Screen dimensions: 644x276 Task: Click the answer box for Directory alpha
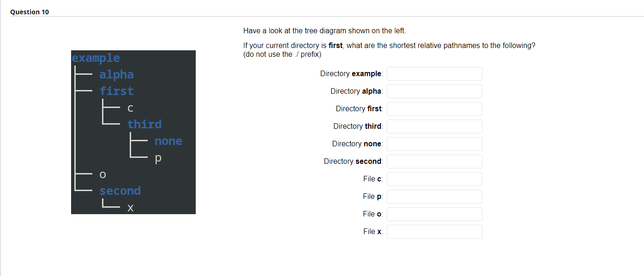coord(434,91)
